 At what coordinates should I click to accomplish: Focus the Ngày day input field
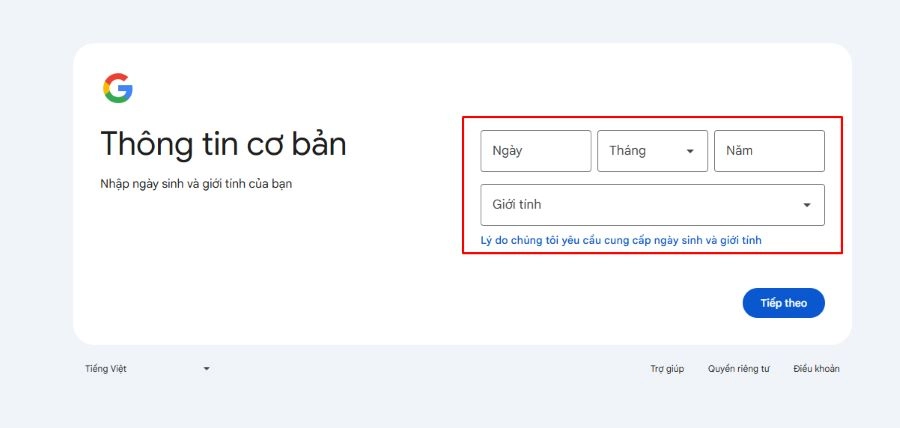click(536, 151)
